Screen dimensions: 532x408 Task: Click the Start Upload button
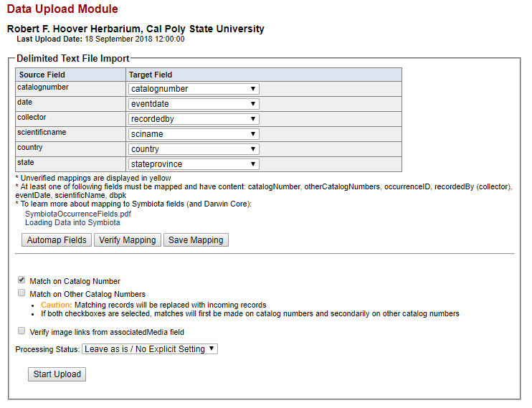[57, 374]
